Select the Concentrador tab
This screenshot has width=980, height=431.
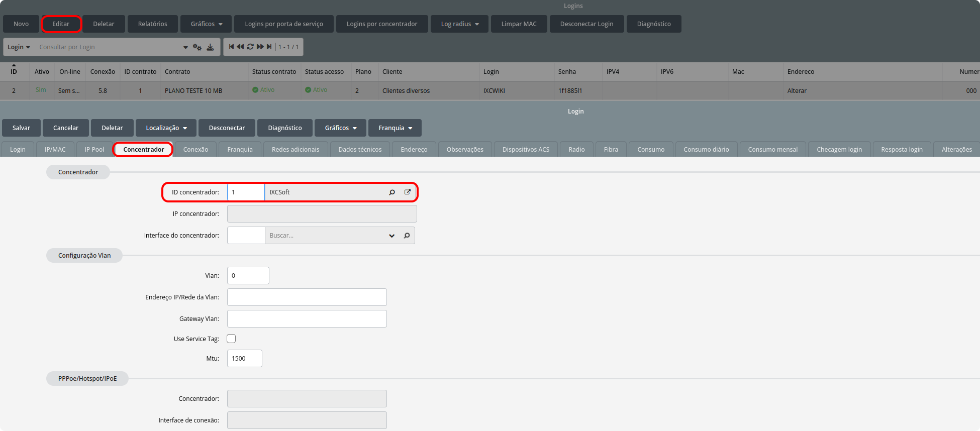144,150
